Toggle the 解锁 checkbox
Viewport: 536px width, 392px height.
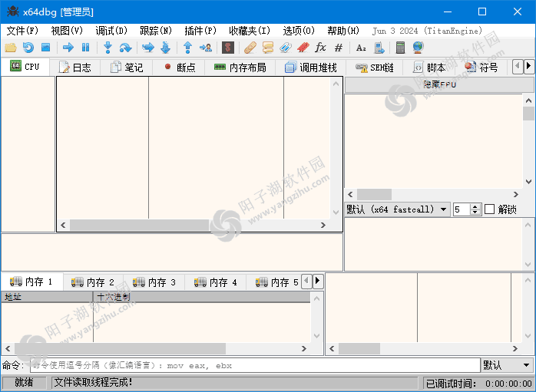(489, 209)
